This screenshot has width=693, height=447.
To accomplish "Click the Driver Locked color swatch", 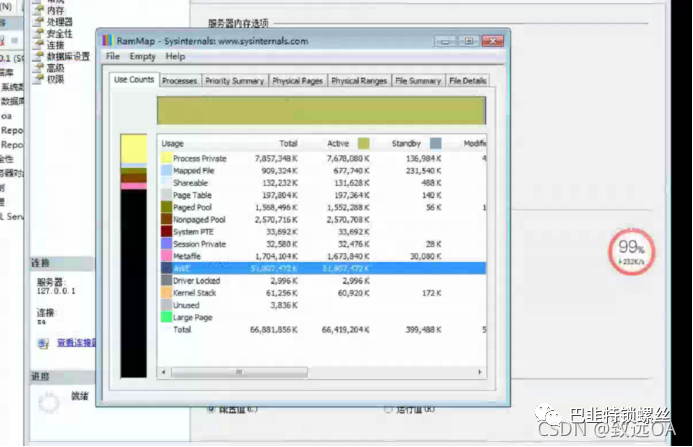I will 166,280.
